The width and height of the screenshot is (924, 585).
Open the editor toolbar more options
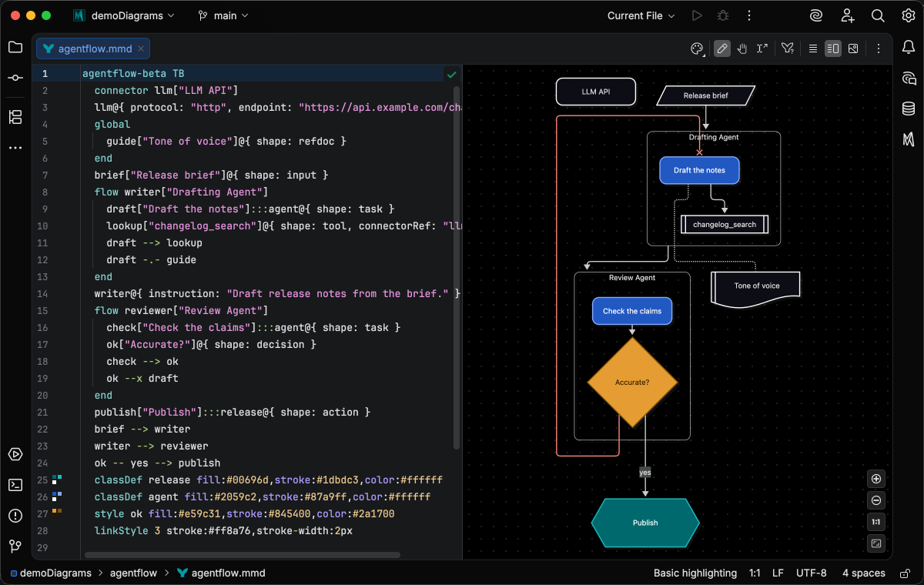[x=878, y=48]
